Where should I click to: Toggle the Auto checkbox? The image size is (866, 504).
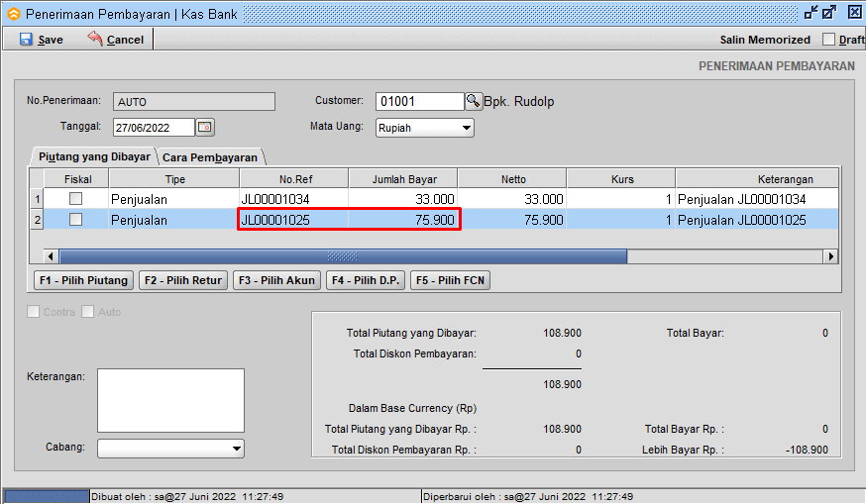pos(87,312)
